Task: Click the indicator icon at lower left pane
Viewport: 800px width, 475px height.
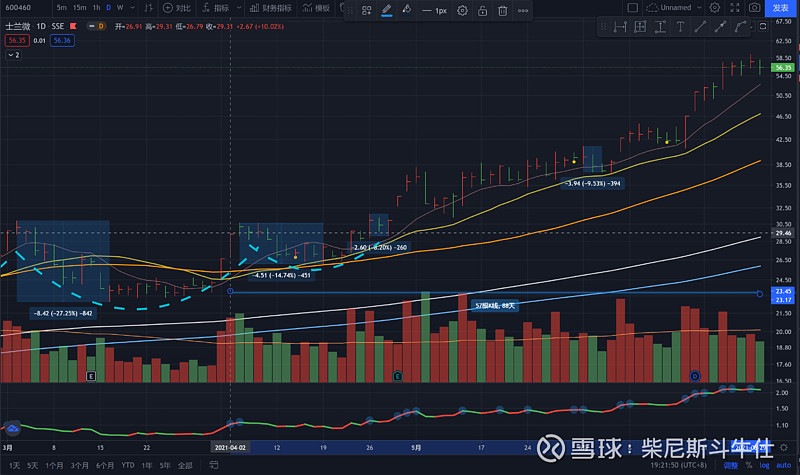Action: [x=12, y=429]
